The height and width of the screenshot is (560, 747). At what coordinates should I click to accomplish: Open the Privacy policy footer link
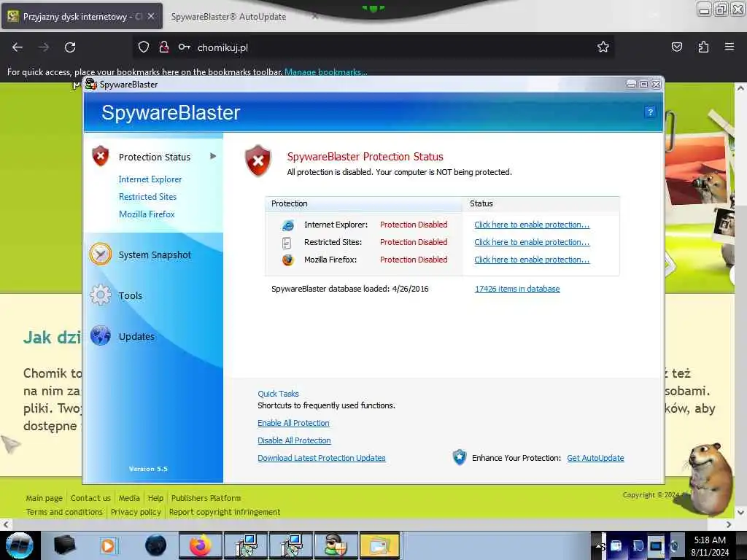pyautogui.click(x=136, y=512)
